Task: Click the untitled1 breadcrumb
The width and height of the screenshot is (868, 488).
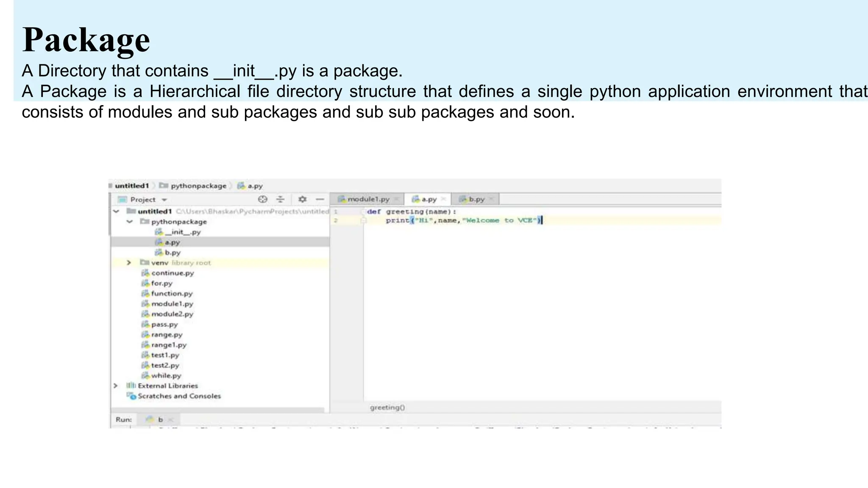Action: [132, 186]
